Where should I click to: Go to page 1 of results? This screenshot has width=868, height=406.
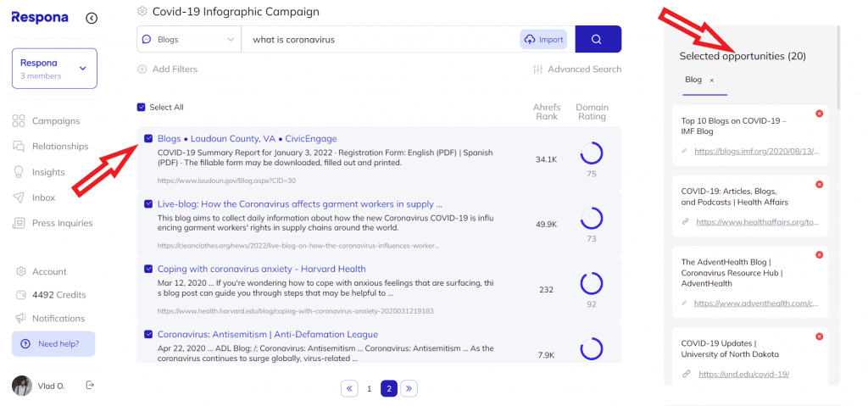[x=370, y=388]
